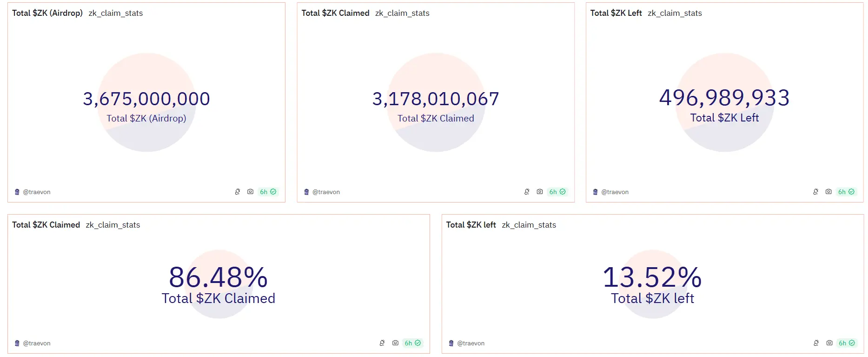This screenshot has width=868, height=357.
Task: Click the 6h badge in the 13.52% panel
Action: click(847, 343)
